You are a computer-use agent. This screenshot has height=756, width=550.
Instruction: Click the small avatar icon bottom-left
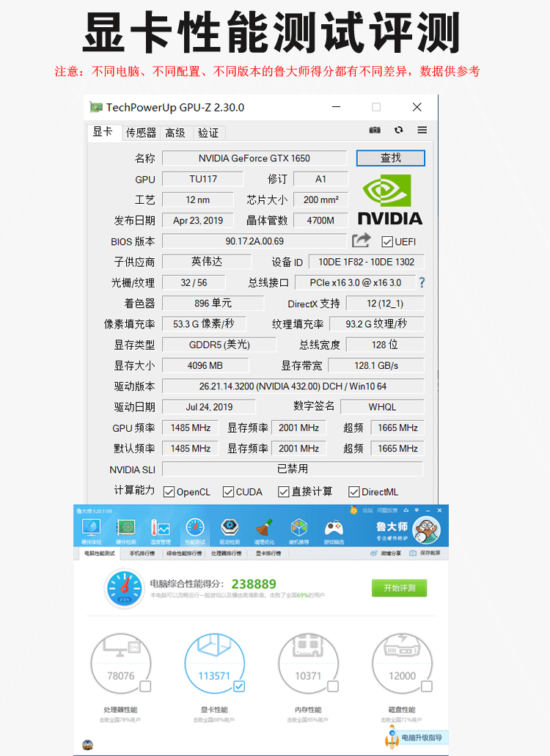tap(88, 745)
